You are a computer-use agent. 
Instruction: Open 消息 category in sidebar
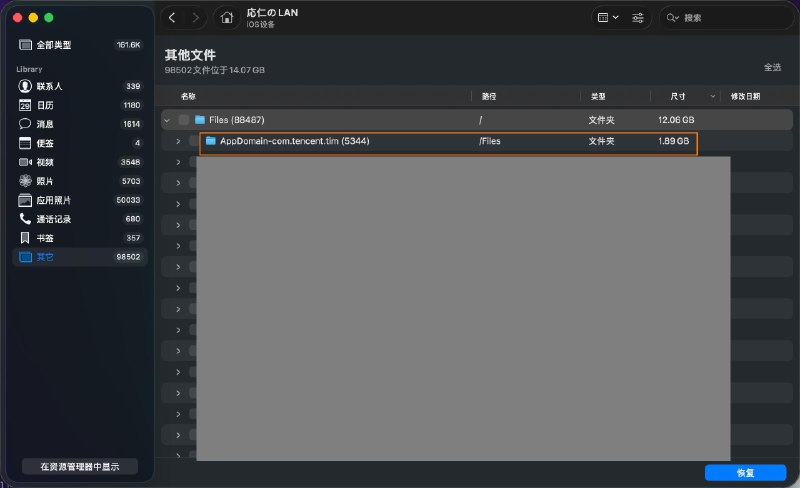[80, 124]
